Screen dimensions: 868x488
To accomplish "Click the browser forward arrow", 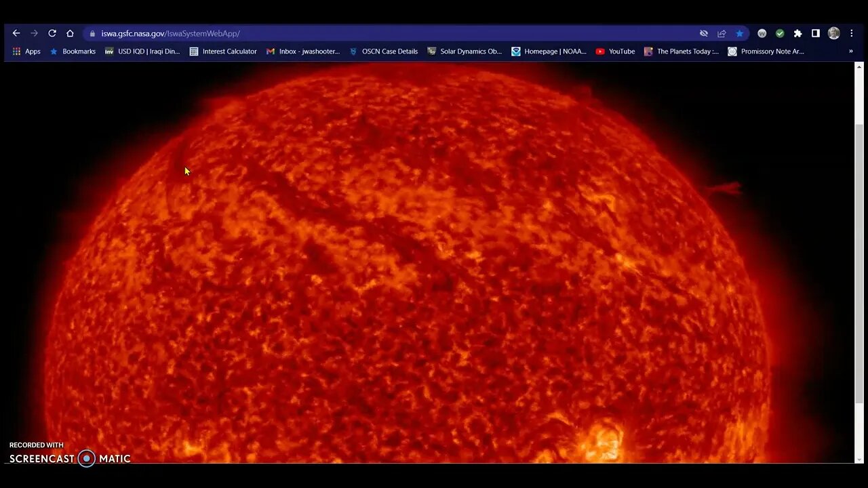I will pos(34,33).
